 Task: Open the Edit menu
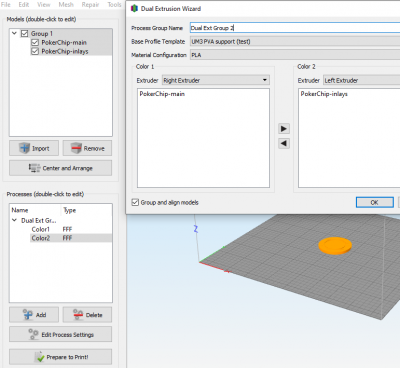[x=24, y=5]
